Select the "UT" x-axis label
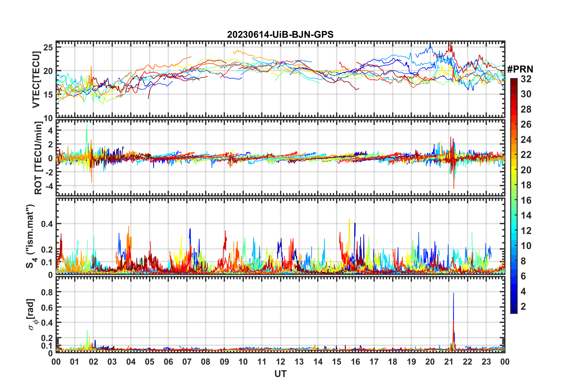This screenshot has height=392, width=561. pos(280,374)
